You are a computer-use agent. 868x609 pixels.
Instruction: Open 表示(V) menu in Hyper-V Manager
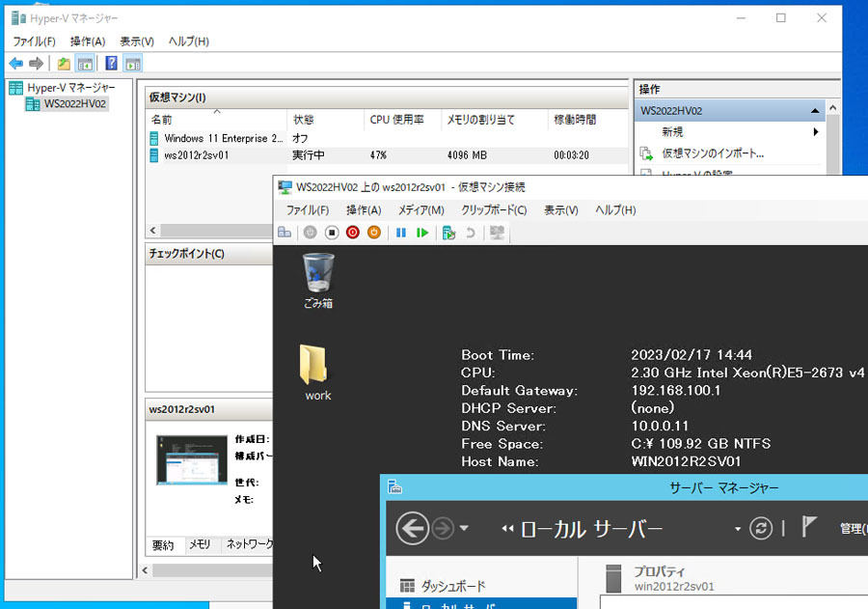pyautogui.click(x=137, y=42)
